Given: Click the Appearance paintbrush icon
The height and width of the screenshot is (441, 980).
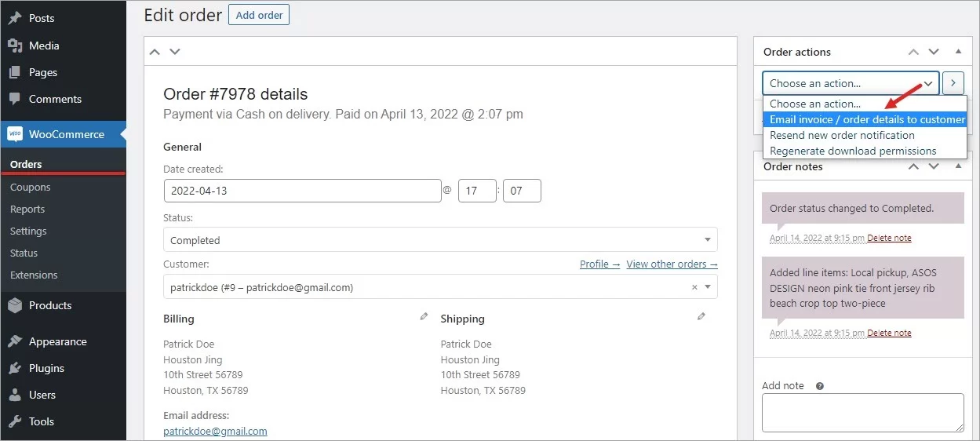Looking at the screenshot, I should pyautogui.click(x=15, y=341).
